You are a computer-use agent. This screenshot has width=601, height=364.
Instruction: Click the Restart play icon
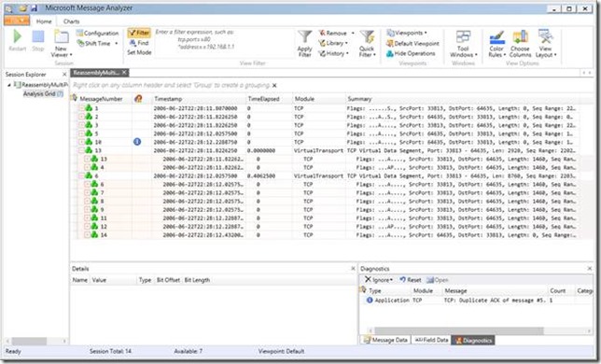(x=17, y=36)
